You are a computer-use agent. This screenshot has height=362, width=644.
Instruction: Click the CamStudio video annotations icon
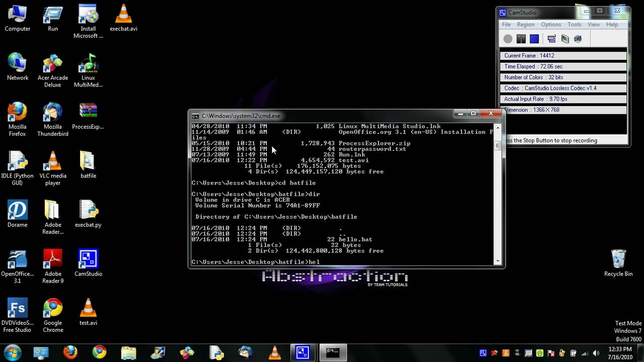click(565, 39)
